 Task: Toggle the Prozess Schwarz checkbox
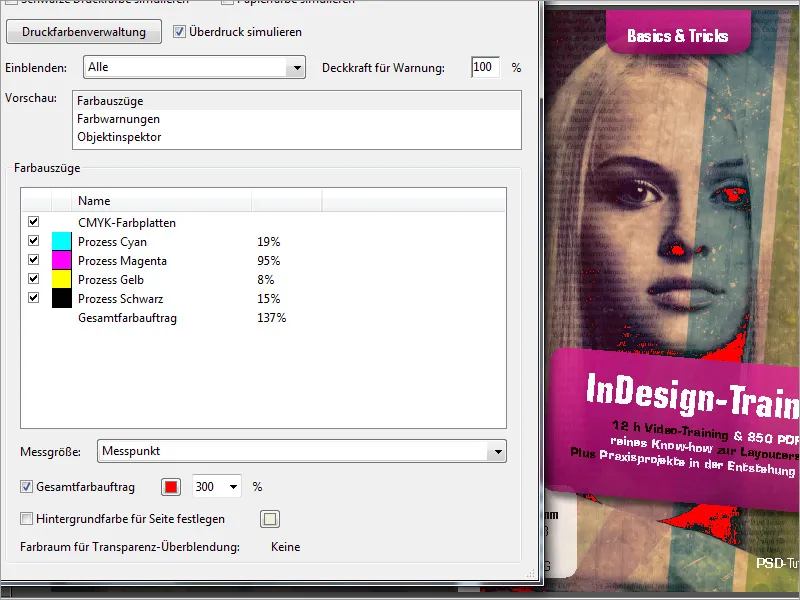[34, 297]
